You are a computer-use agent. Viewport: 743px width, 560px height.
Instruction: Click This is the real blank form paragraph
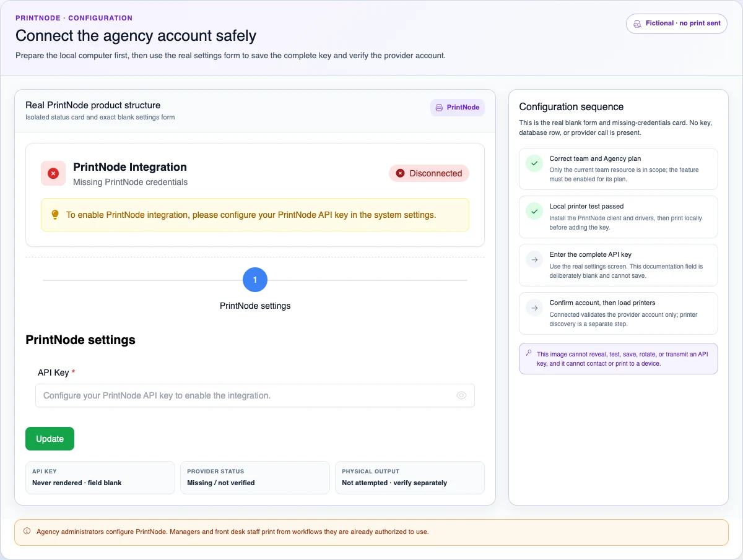(x=615, y=127)
